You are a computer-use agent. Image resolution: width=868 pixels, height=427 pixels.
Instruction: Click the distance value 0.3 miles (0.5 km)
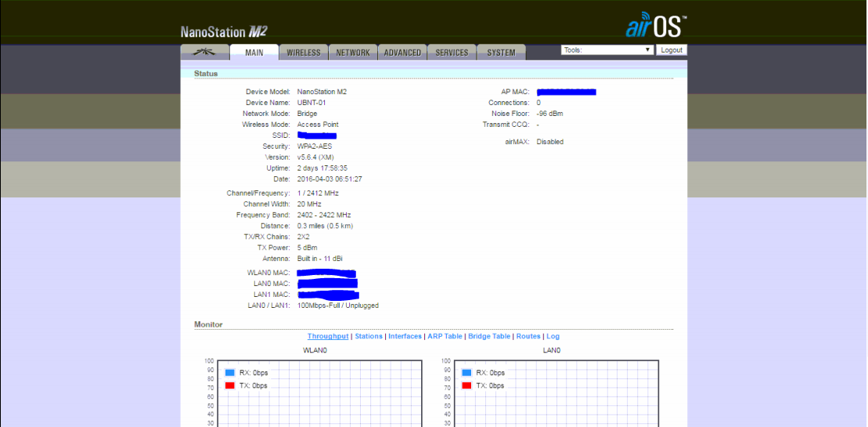click(325, 226)
